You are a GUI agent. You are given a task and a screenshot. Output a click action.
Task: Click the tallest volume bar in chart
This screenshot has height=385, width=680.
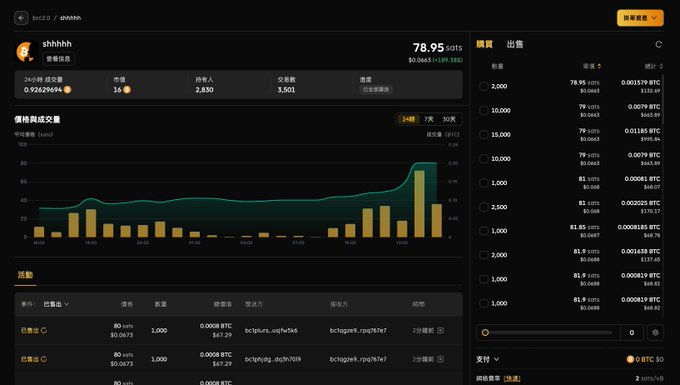coord(419,204)
